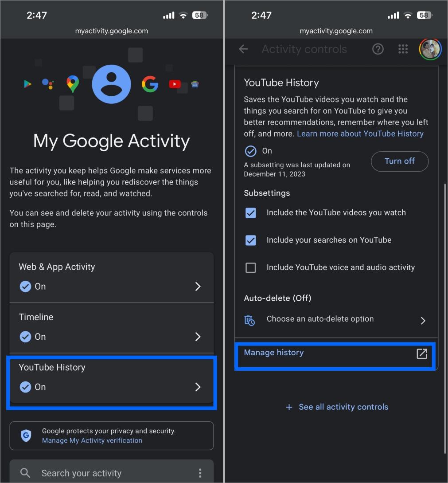Click Manage My Activity verification
The image size is (448, 483).
click(92, 440)
